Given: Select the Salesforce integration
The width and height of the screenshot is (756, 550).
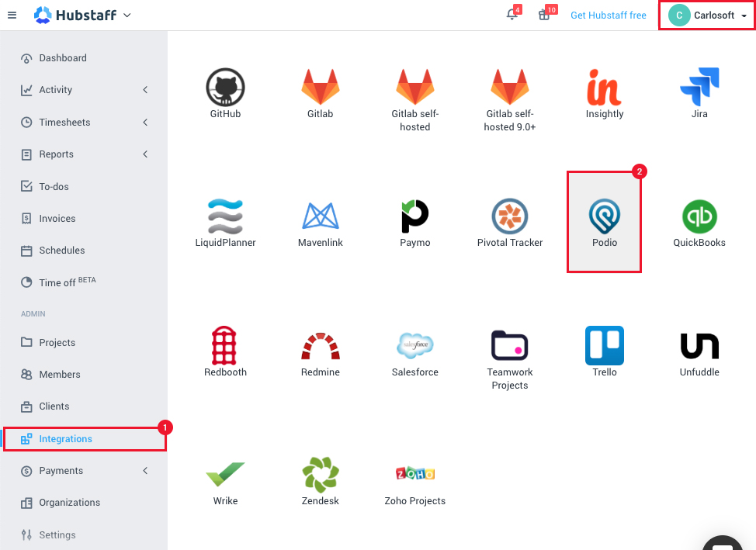Looking at the screenshot, I should (x=414, y=345).
